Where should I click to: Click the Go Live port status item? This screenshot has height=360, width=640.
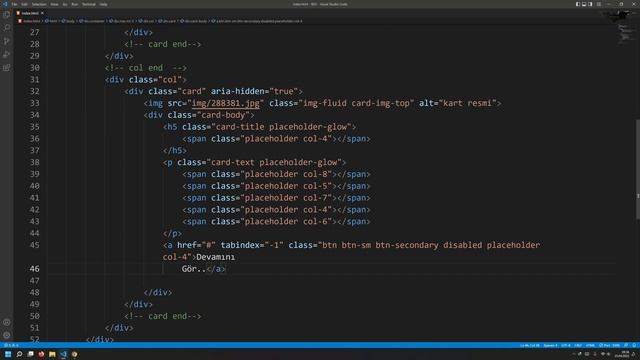609,345
